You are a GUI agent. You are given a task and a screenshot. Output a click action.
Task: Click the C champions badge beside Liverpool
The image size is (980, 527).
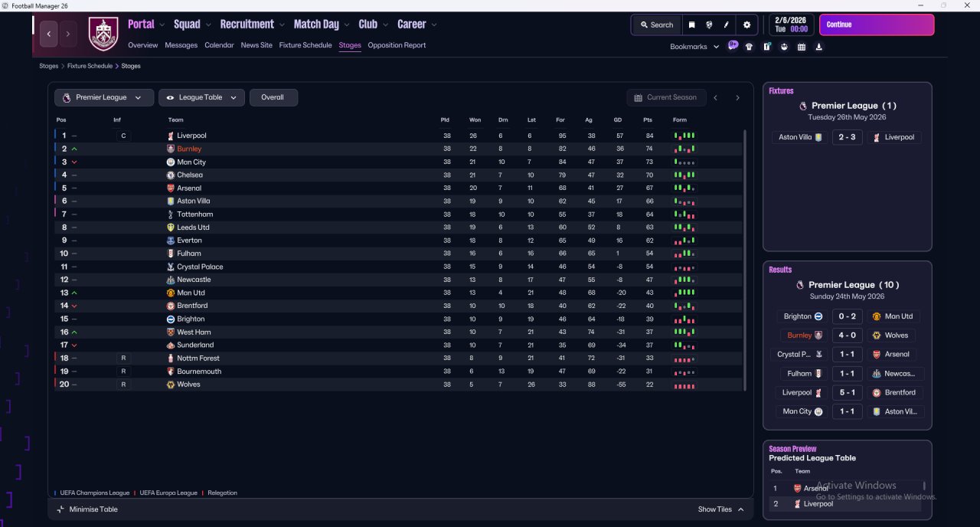pos(122,136)
